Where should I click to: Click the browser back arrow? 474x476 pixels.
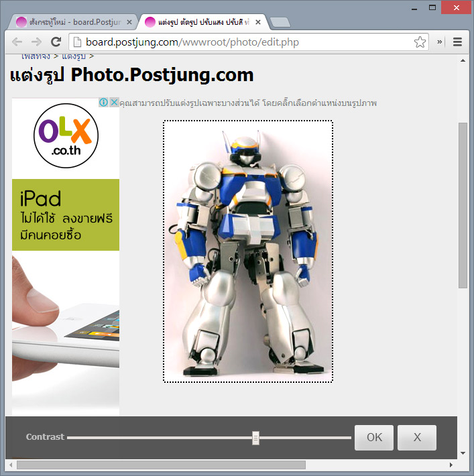(x=17, y=42)
